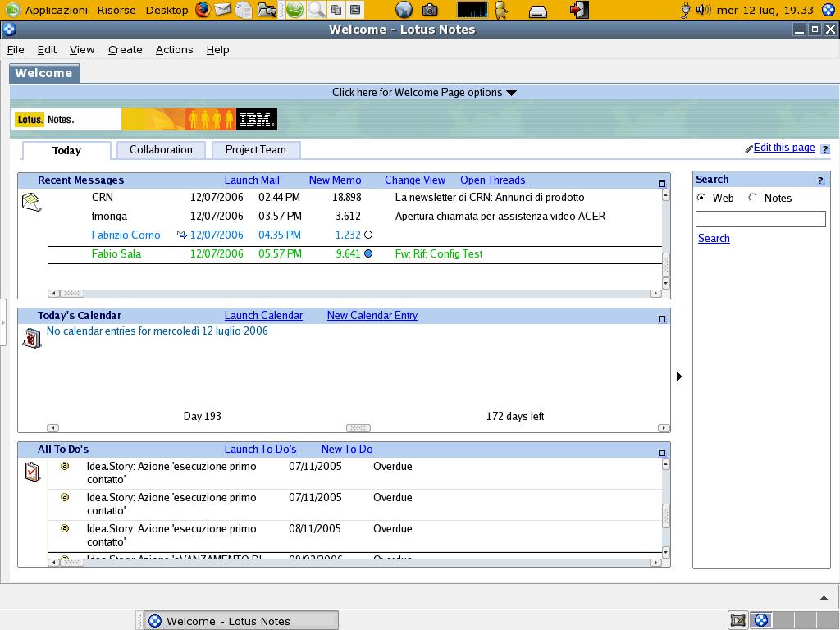Click the status bar up arrow
The width and height of the screenshot is (840, 630).
click(824, 597)
